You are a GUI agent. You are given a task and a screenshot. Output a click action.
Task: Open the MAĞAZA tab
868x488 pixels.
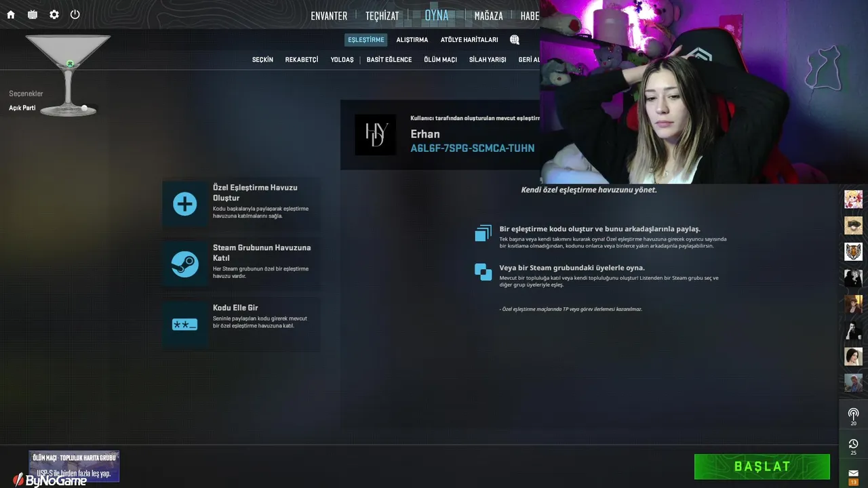click(x=488, y=16)
